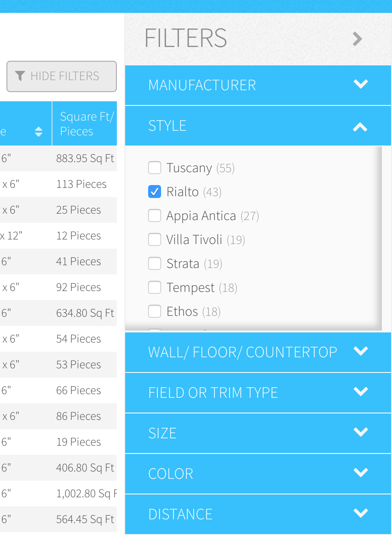
Task: Uncheck the Rialto style checkbox
Action: (x=155, y=192)
